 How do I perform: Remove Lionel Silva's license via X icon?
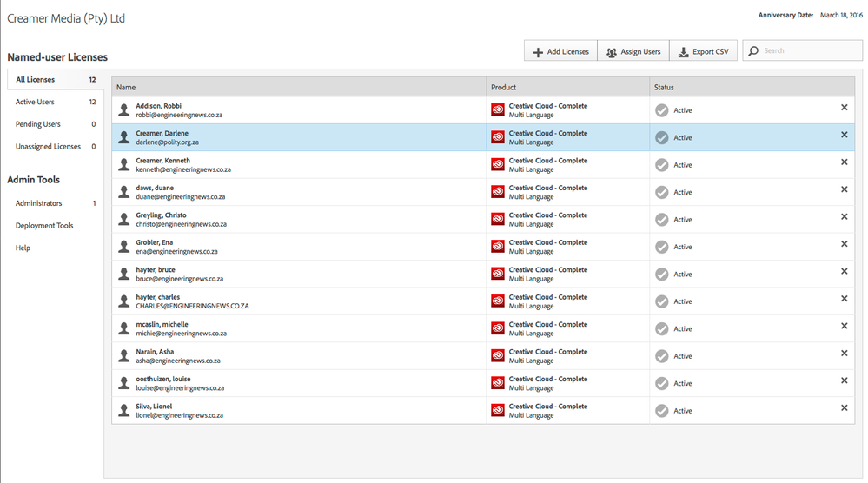[844, 408]
